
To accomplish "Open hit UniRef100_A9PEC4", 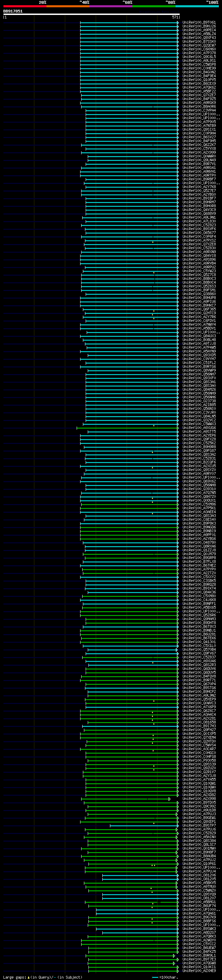I will [x=199, y=30].
